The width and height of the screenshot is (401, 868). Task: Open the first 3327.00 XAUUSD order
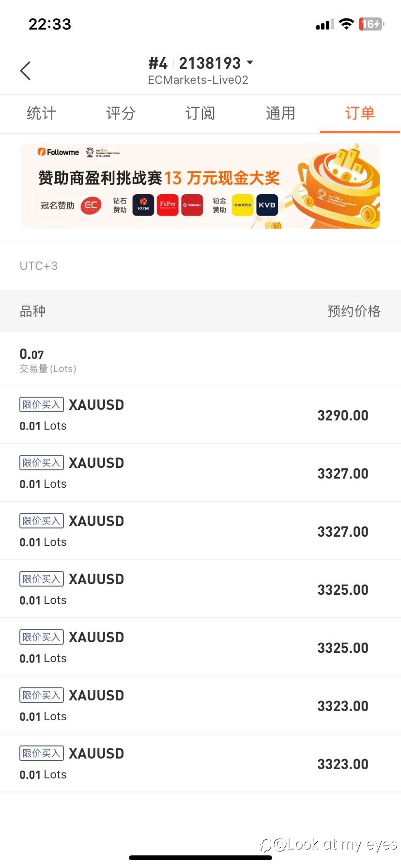point(200,473)
